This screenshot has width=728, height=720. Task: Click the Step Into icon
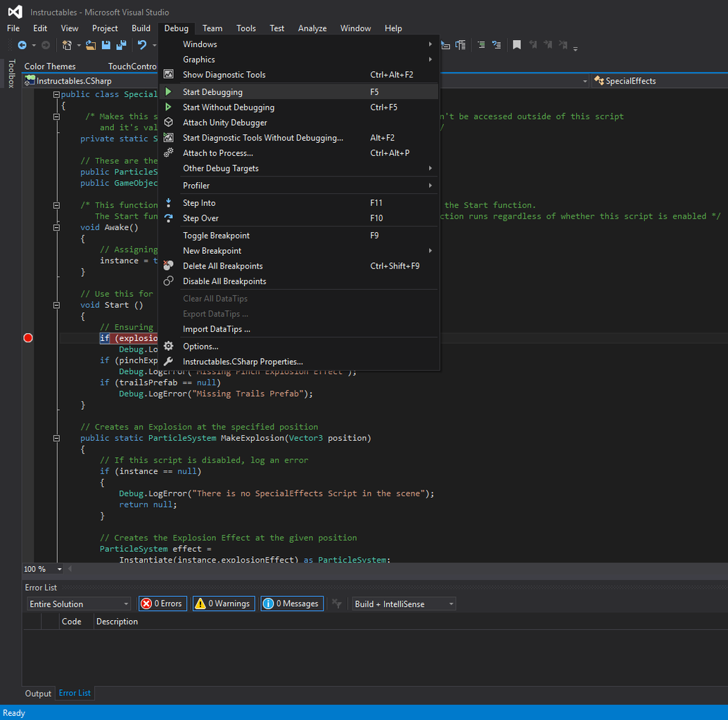(168, 202)
